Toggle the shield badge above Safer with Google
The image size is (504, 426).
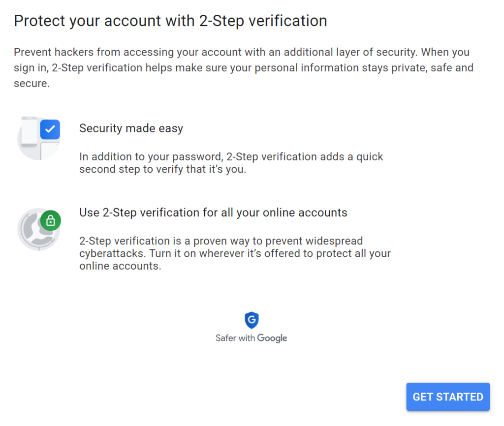pos(251,320)
